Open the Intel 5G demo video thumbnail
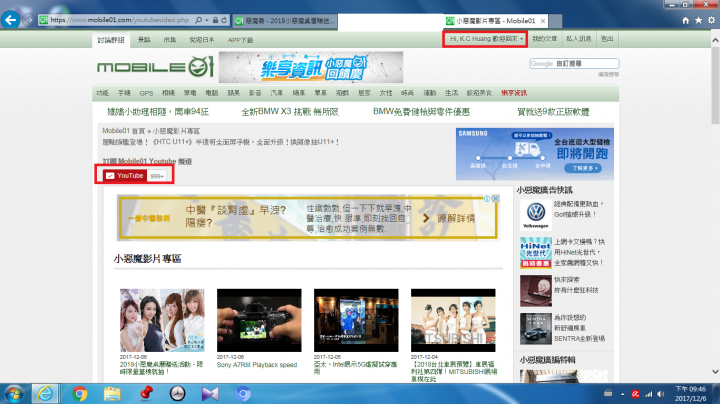The image size is (720, 404). [x=356, y=320]
